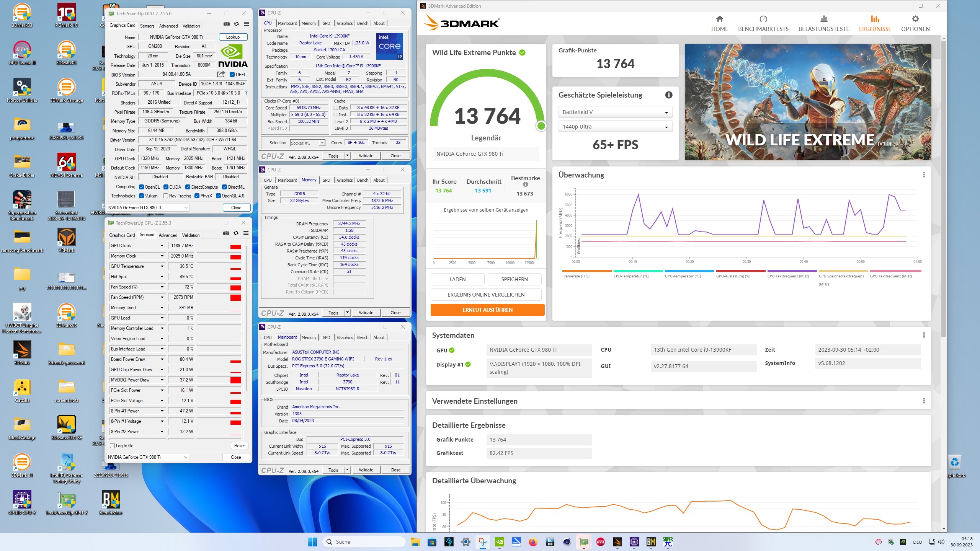Click the BIOS export share icon in GPU-Z
Image resolution: width=980 pixels, height=551 pixels.
(x=221, y=74)
